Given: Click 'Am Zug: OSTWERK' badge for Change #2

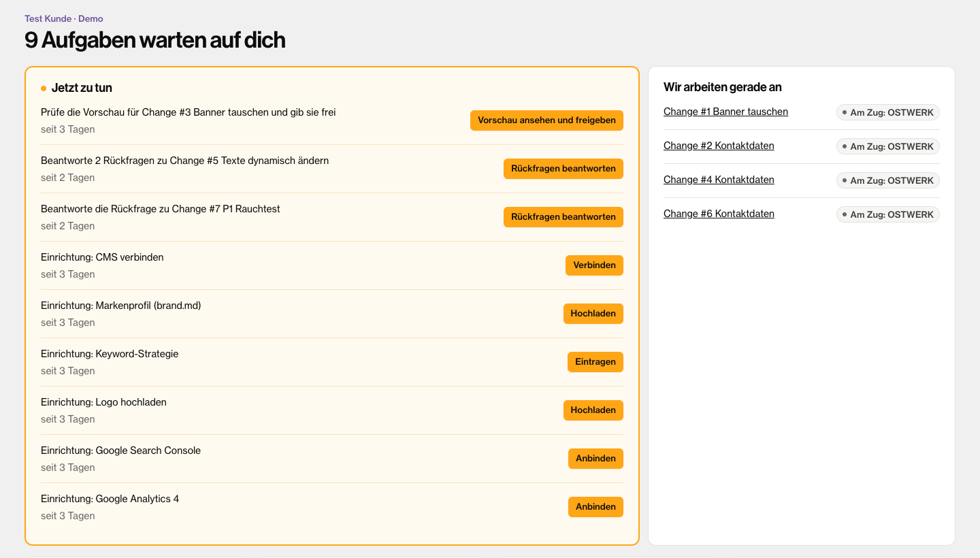Looking at the screenshot, I should [887, 146].
